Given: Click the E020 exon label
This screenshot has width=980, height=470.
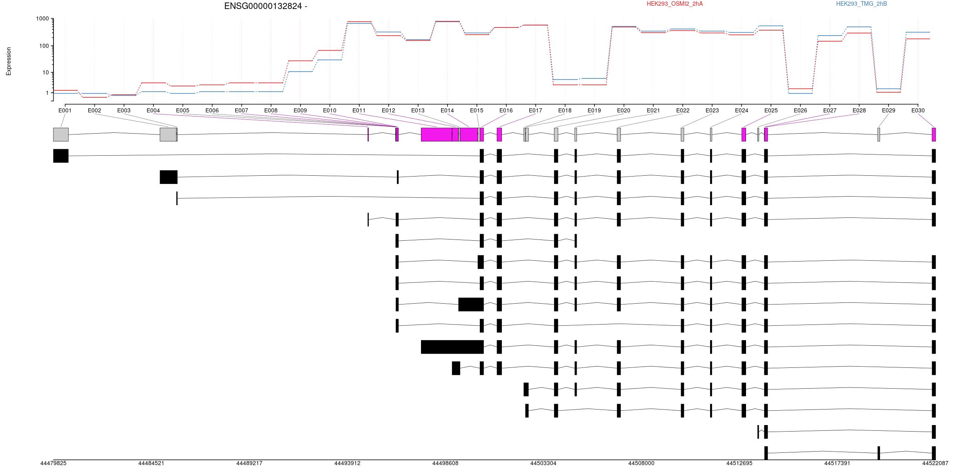Looking at the screenshot, I should click(x=624, y=110).
